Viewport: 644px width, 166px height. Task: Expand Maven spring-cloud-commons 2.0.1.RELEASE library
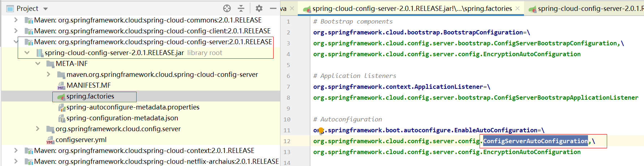[16, 20]
